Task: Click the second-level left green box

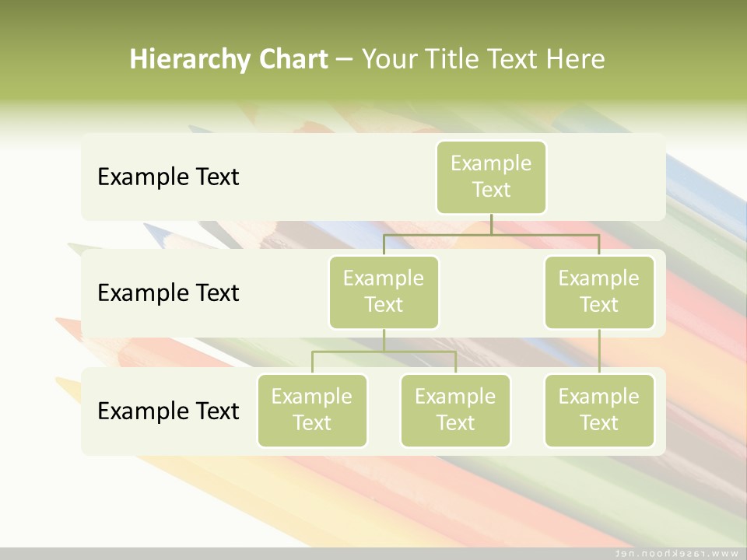Action: 384,292
